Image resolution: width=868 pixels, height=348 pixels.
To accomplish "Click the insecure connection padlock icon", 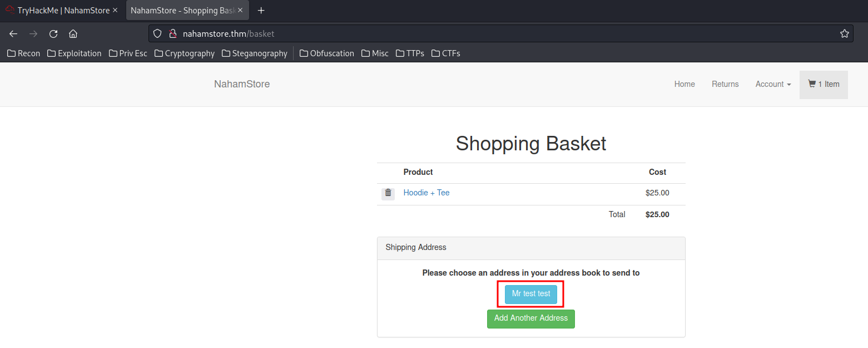I will [x=172, y=34].
